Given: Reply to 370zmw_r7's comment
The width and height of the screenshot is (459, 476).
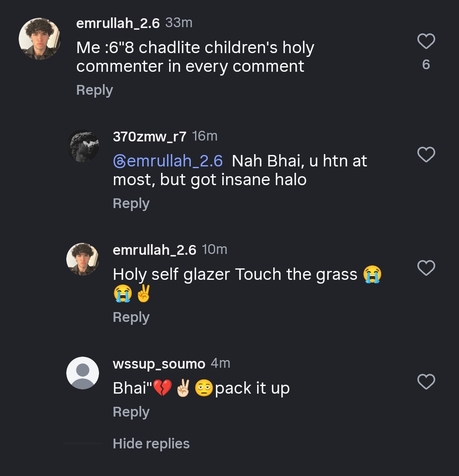Looking at the screenshot, I should tap(131, 203).
